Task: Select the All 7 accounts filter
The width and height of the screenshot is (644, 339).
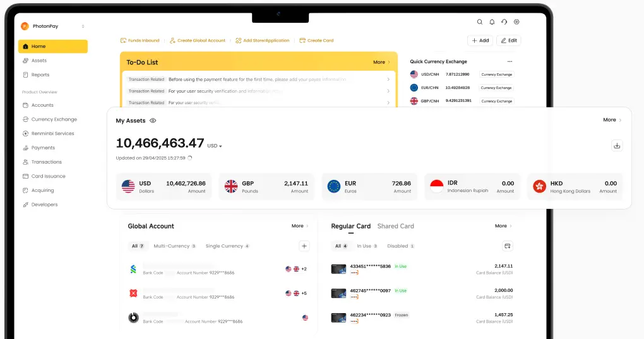Action: [137, 246]
